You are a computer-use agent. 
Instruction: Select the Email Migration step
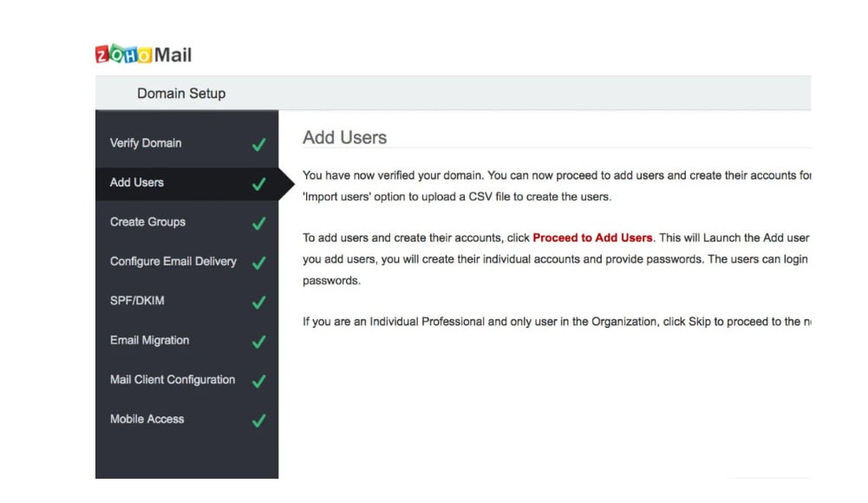click(148, 341)
